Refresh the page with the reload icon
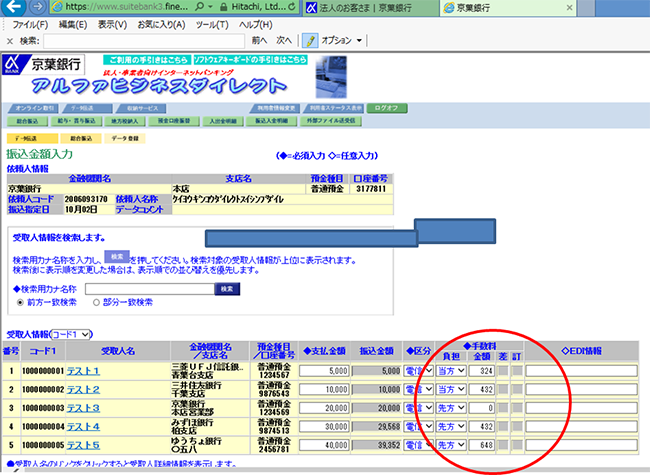The height and width of the screenshot is (475, 650). point(291,7)
